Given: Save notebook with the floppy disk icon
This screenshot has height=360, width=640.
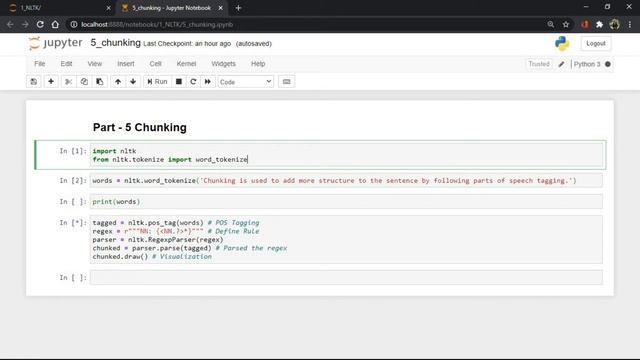Looking at the screenshot, I should tap(33, 82).
